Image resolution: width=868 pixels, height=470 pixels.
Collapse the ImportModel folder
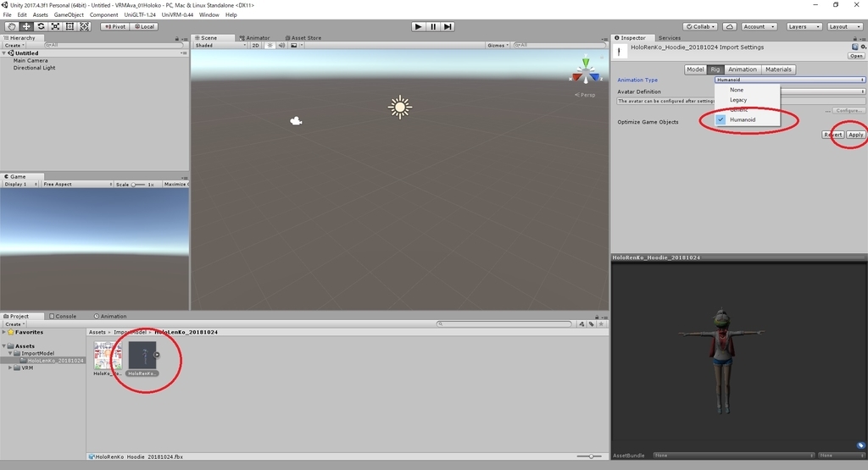point(10,353)
